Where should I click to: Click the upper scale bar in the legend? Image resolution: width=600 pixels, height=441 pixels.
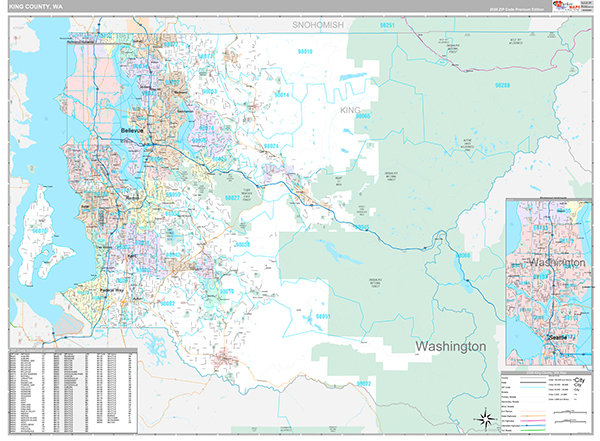[x=570, y=412]
